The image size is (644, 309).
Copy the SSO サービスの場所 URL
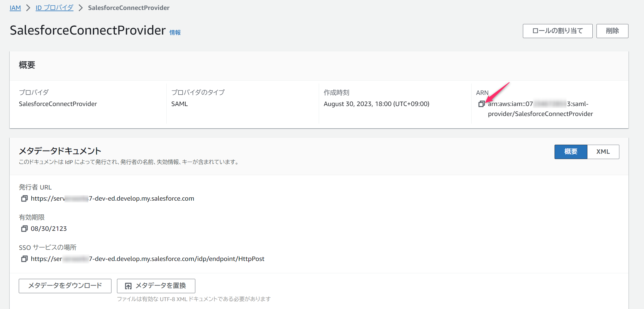(24, 259)
